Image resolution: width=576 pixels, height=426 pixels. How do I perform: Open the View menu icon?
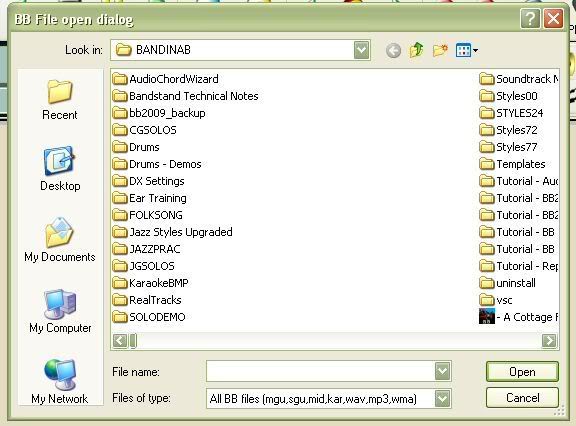tap(467, 50)
